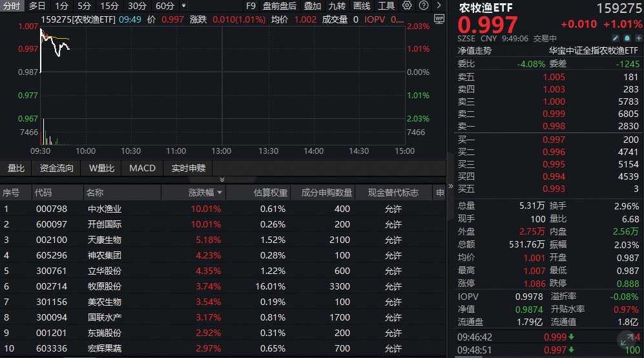Sort by 涨跌幅 column descending arrow

[220, 193]
